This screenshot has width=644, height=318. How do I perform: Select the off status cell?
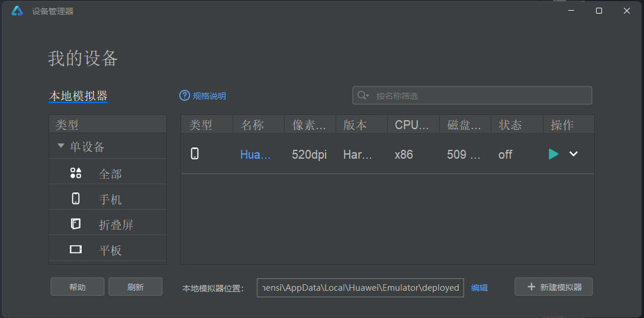click(x=505, y=155)
